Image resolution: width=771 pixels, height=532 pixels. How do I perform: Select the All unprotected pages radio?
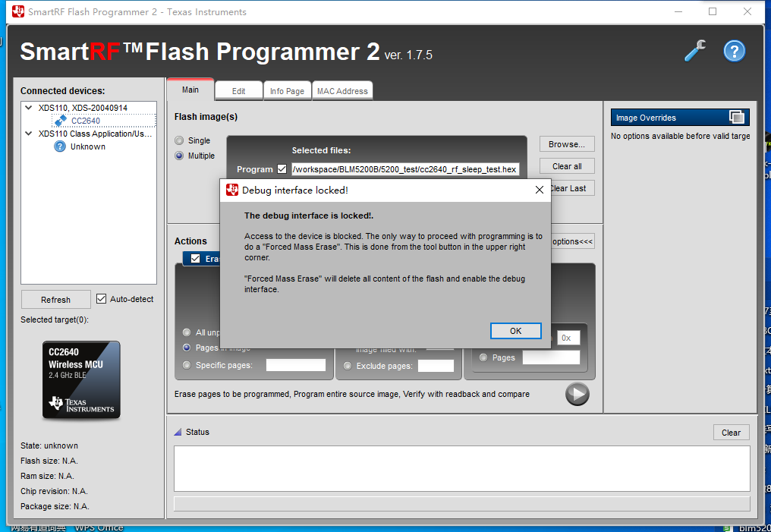[x=187, y=332]
